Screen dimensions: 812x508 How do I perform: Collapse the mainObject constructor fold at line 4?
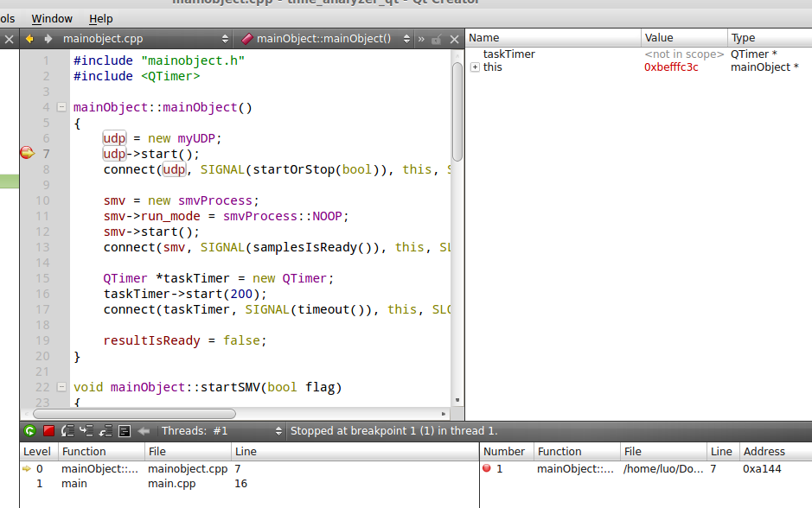coord(61,107)
